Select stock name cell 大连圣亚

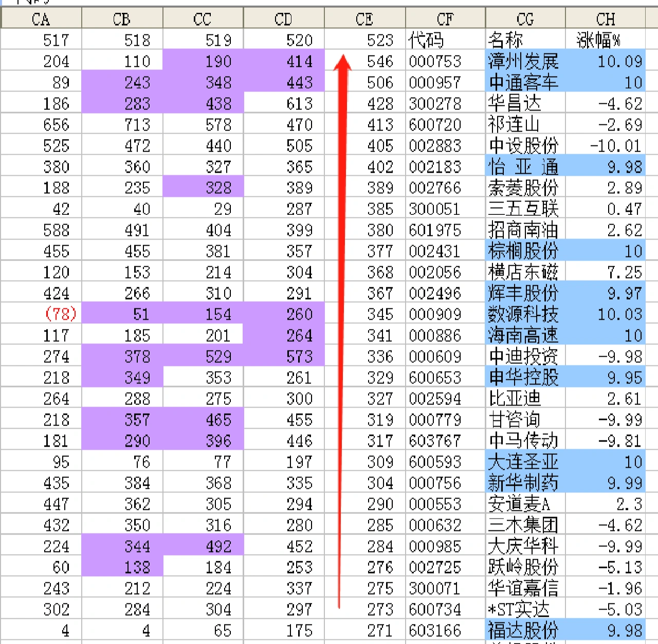tap(525, 462)
